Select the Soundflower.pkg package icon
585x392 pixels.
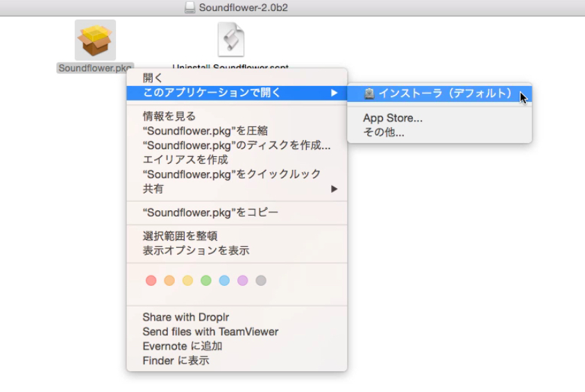coord(95,40)
